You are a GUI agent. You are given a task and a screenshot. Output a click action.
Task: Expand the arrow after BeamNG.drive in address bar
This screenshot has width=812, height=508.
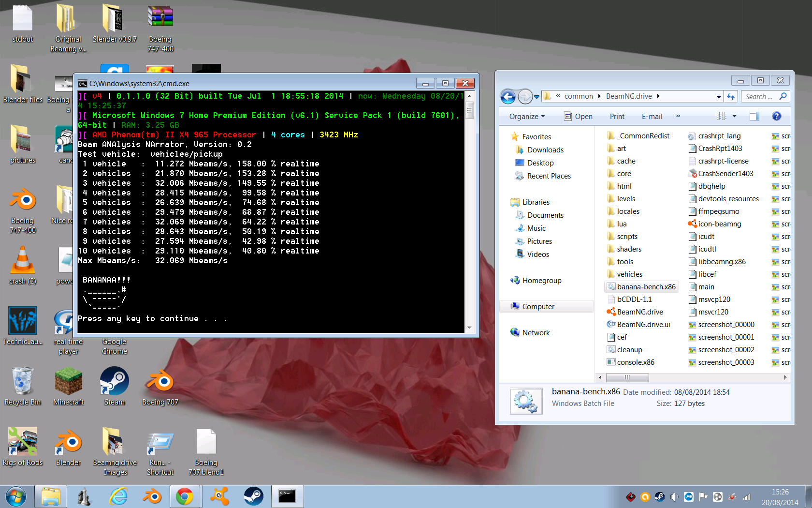[x=658, y=96]
